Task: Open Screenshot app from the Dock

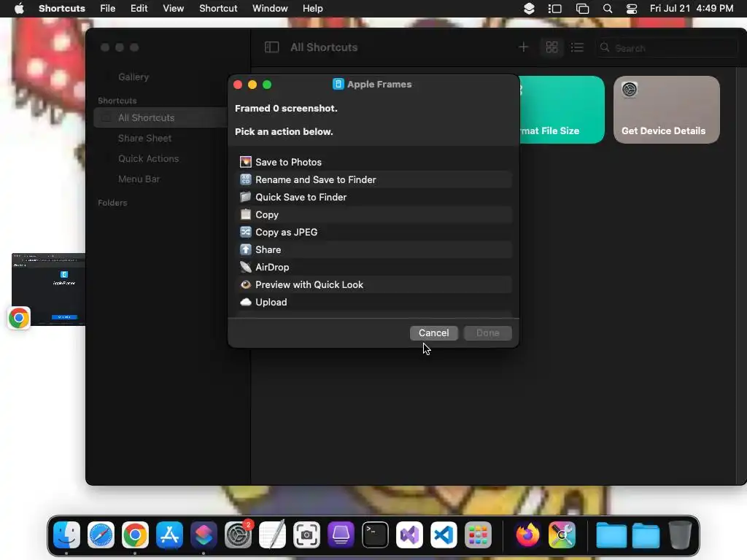Action: (307, 534)
